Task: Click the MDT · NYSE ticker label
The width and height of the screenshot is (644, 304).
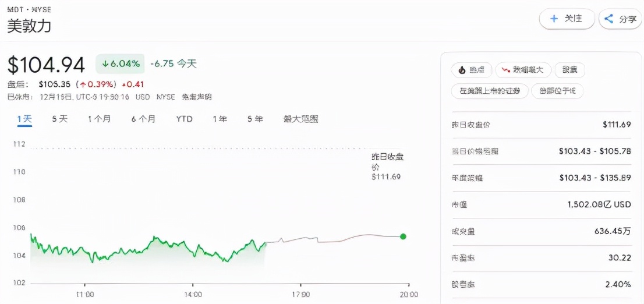Action: (29, 9)
